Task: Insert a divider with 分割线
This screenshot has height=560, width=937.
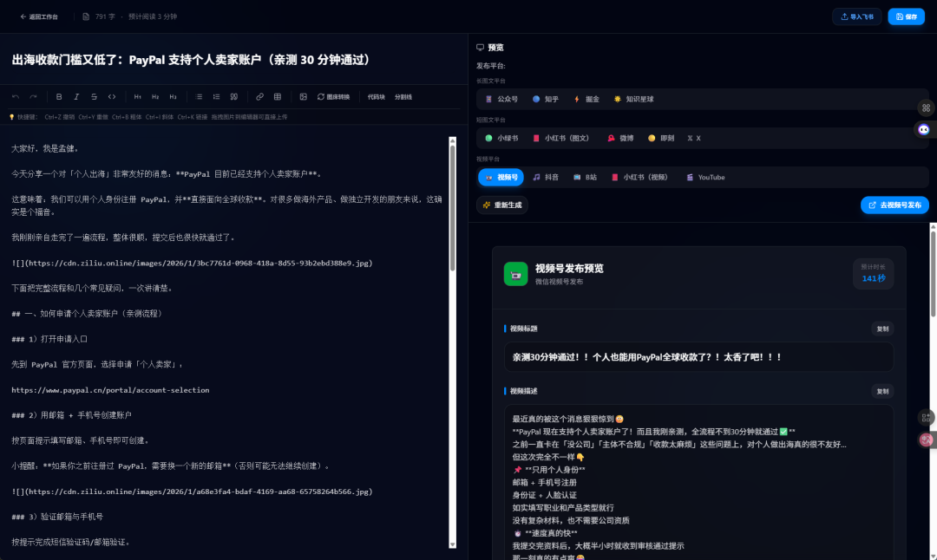Action: [x=403, y=97]
